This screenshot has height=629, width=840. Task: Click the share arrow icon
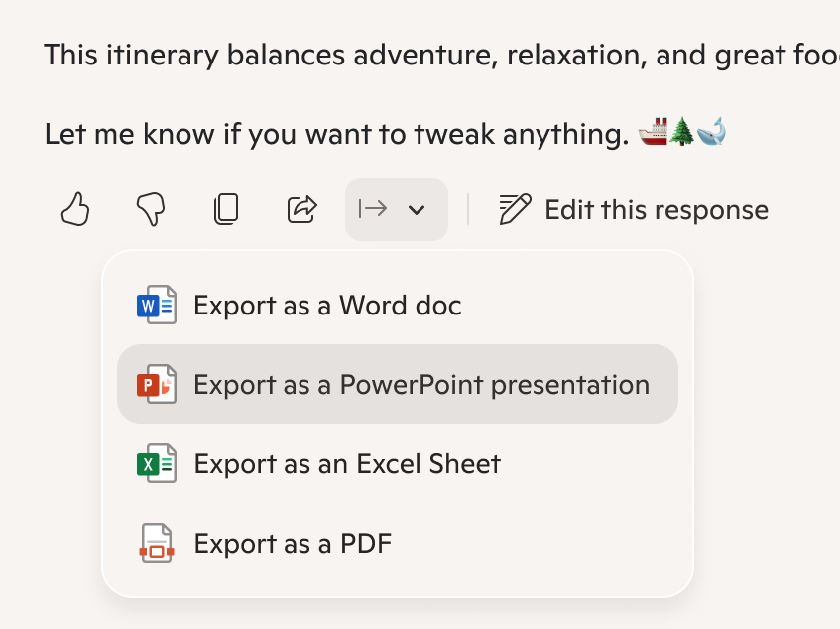pos(301,209)
